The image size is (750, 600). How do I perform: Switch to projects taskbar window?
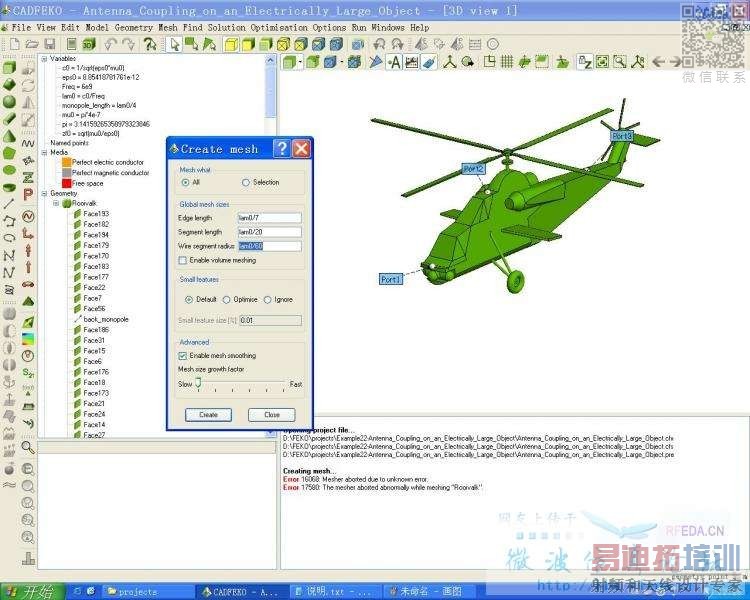pos(148,591)
